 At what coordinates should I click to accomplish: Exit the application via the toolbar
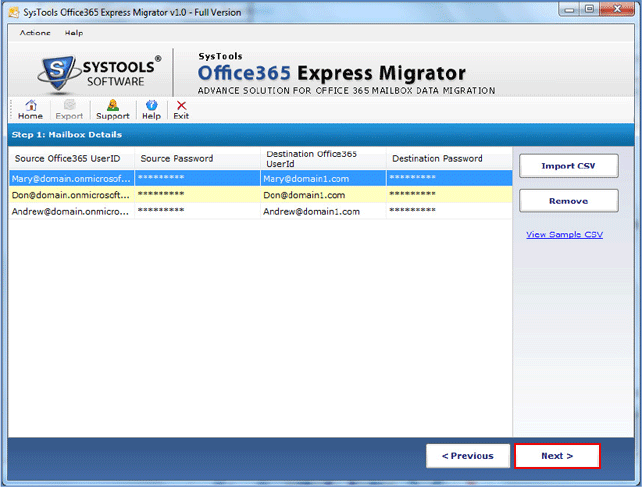pos(181,110)
